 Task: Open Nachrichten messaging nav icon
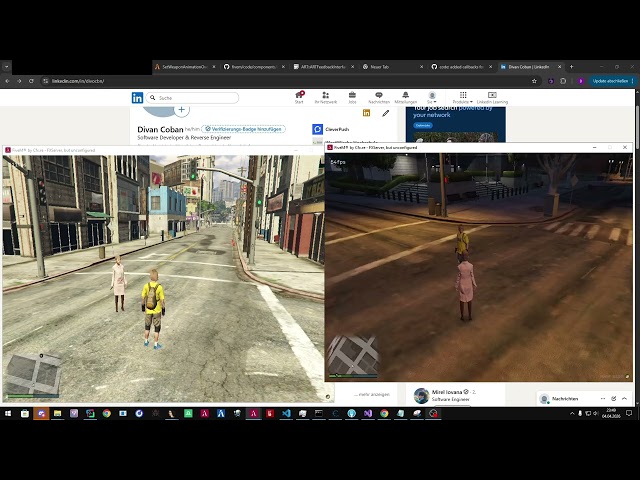pyautogui.click(x=379, y=98)
